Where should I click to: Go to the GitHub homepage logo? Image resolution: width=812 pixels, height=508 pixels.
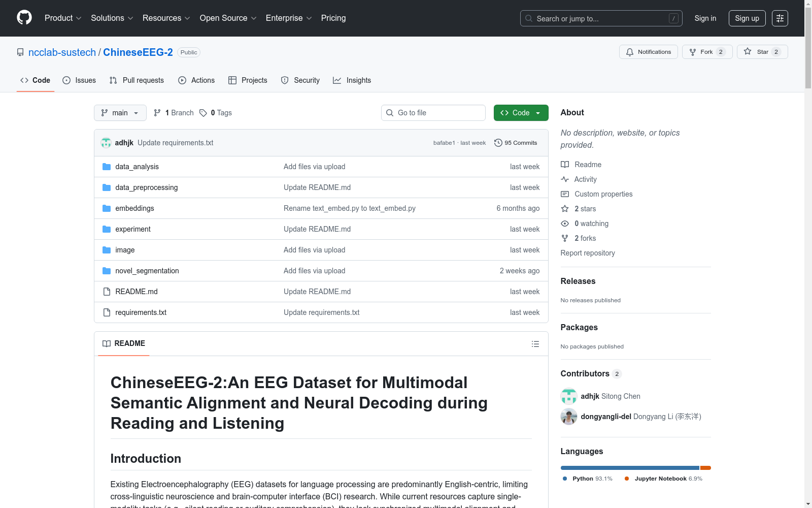(24, 18)
